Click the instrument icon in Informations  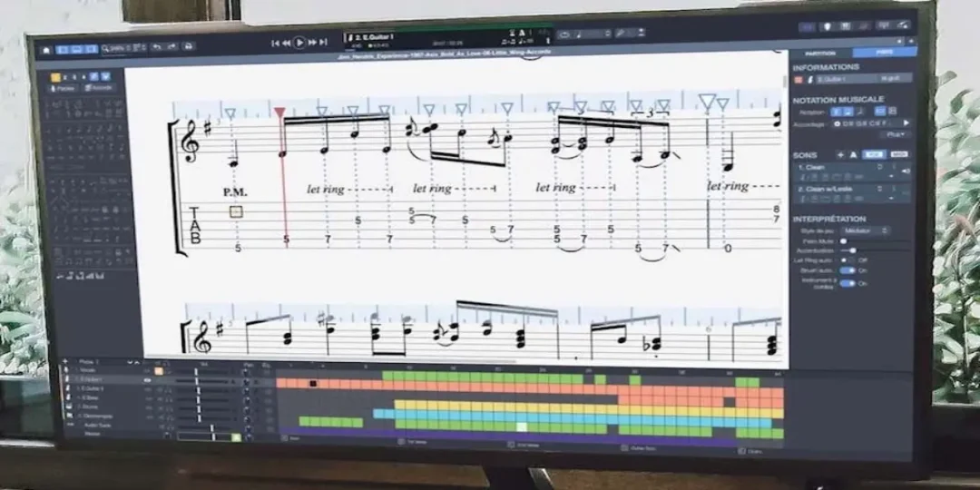click(x=810, y=79)
